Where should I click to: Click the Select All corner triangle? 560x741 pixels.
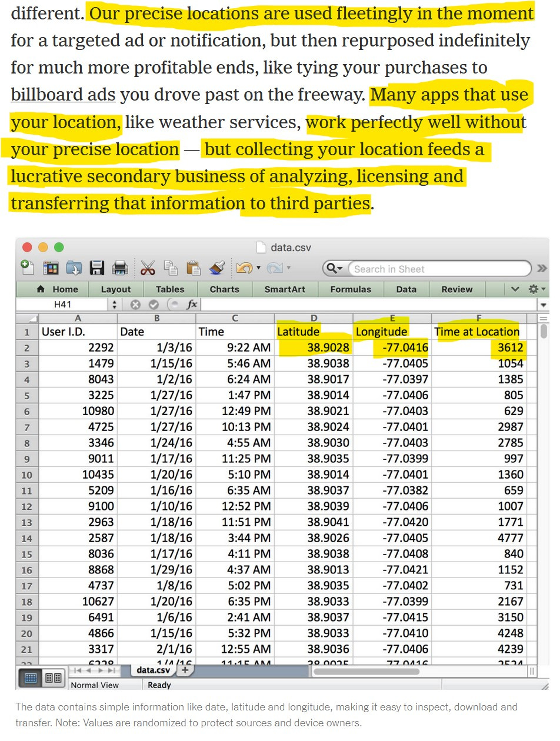coord(28,318)
